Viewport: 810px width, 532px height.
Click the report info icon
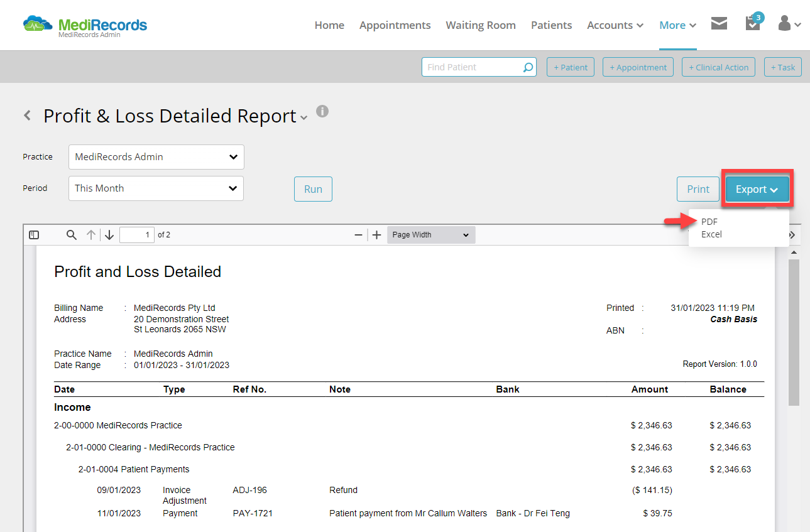322,111
